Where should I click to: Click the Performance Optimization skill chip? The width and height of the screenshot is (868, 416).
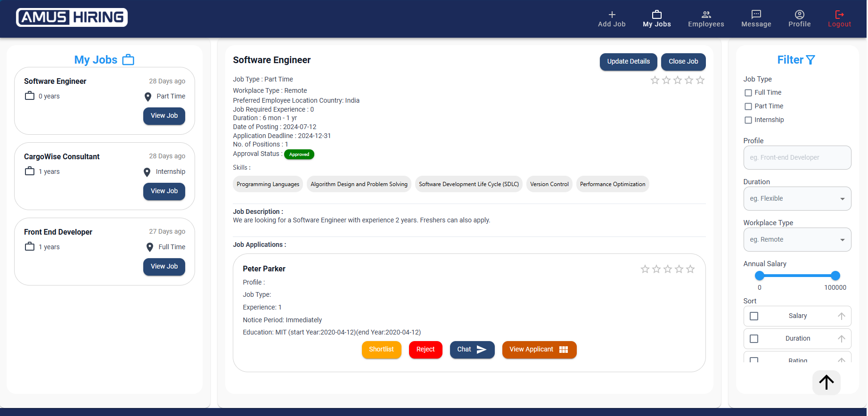(x=614, y=184)
